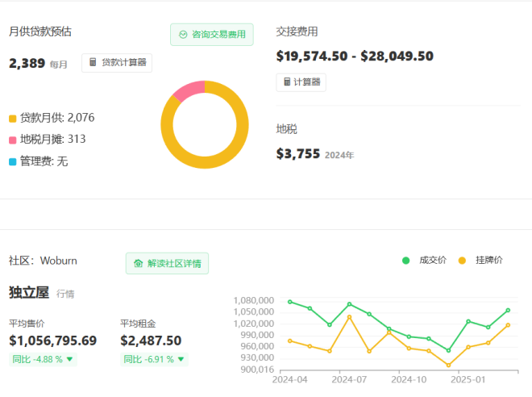This screenshot has width=532, height=397.
Task: Open 解读社区详情 community details
Action: pos(168,263)
